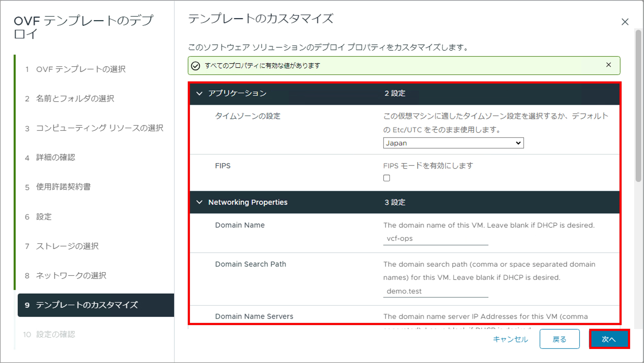Collapse the Networking Properties section
644x363 pixels.
(199, 202)
